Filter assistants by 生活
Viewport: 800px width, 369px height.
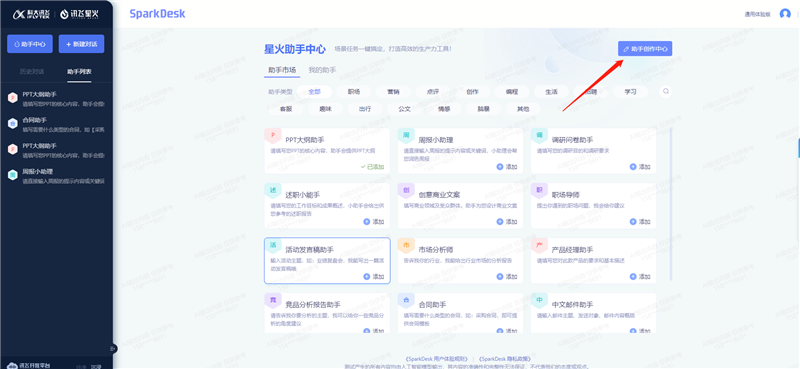(x=552, y=92)
